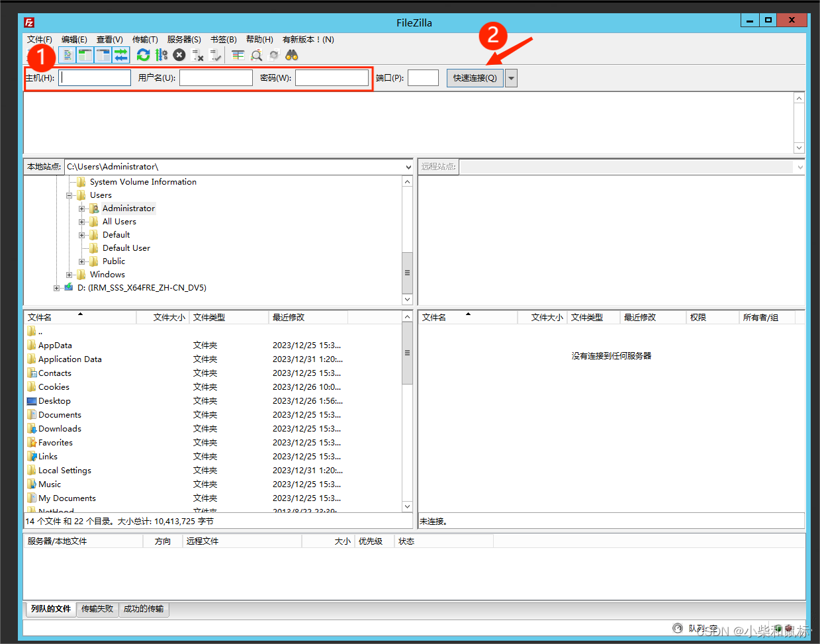Click the Contacts folder icon
Viewport: 820px width, 644px height.
pyautogui.click(x=32, y=373)
